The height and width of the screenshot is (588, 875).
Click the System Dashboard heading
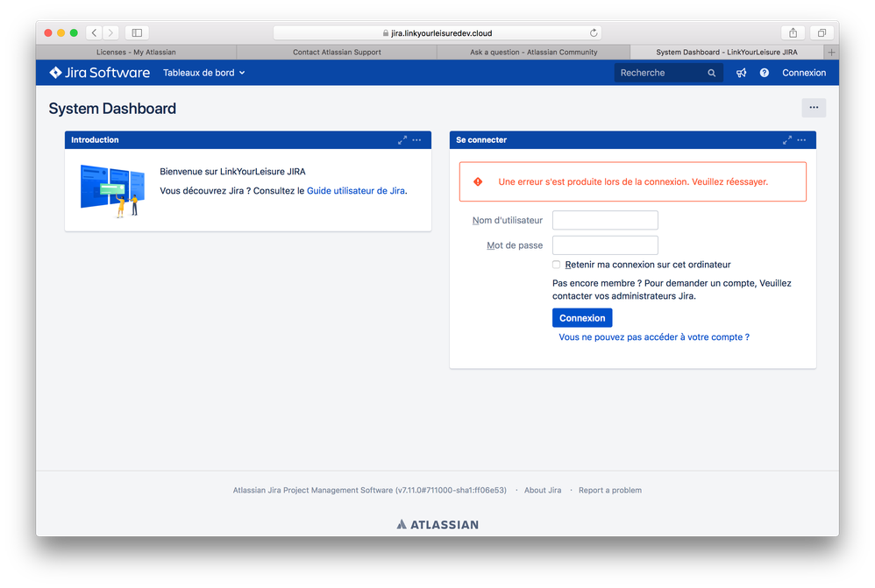112,109
